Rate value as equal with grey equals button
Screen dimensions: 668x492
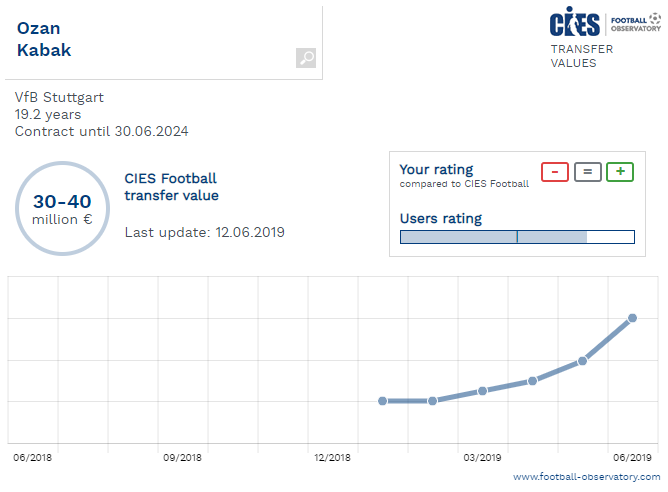[587, 172]
